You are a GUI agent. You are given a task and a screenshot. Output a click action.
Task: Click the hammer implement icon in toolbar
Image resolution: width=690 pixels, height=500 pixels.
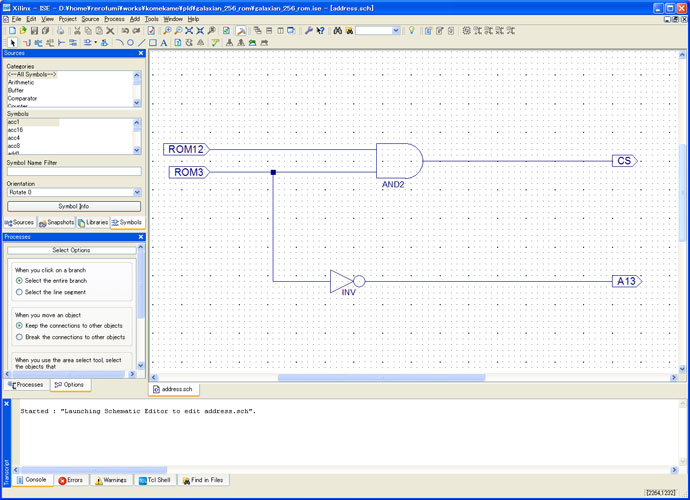coord(241,30)
